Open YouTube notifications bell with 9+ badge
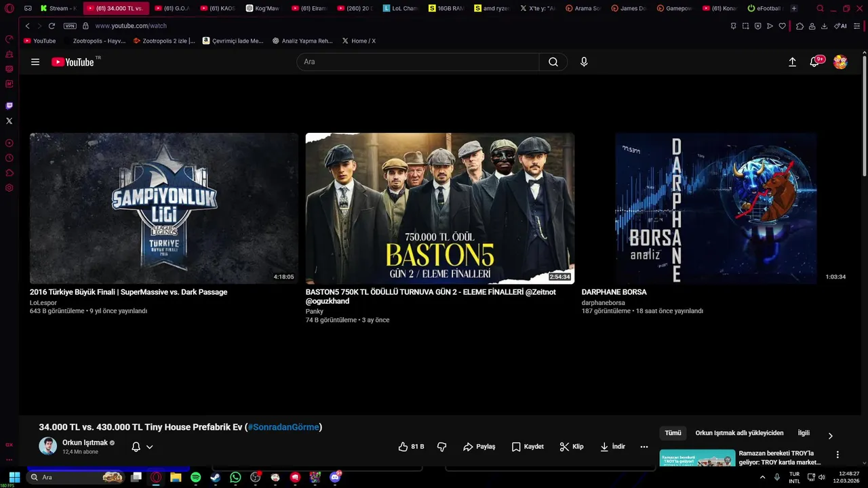The height and width of the screenshot is (488, 868). click(815, 62)
